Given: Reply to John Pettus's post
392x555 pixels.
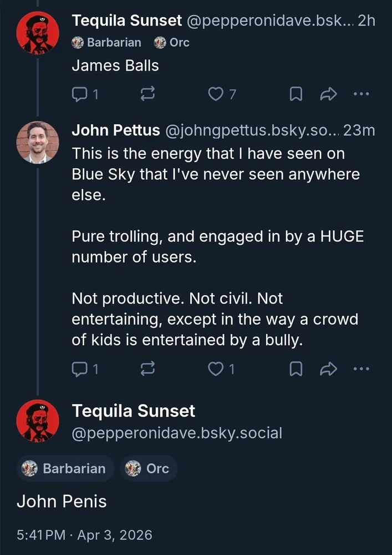Looking at the screenshot, I should 79,369.
